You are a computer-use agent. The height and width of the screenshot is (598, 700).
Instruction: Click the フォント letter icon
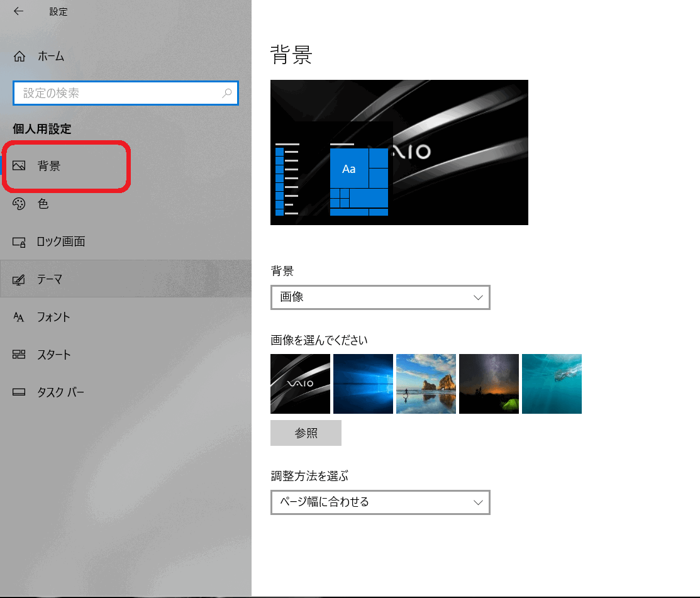click(19, 317)
